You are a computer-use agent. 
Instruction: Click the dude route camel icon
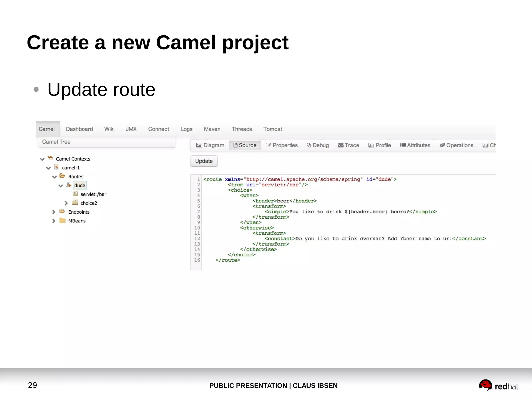[x=69, y=185]
